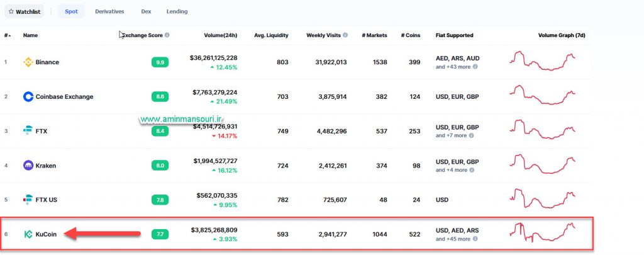
Task: Click the FTX US logo icon
Action: pyautogui.click(x=28, y=200)
